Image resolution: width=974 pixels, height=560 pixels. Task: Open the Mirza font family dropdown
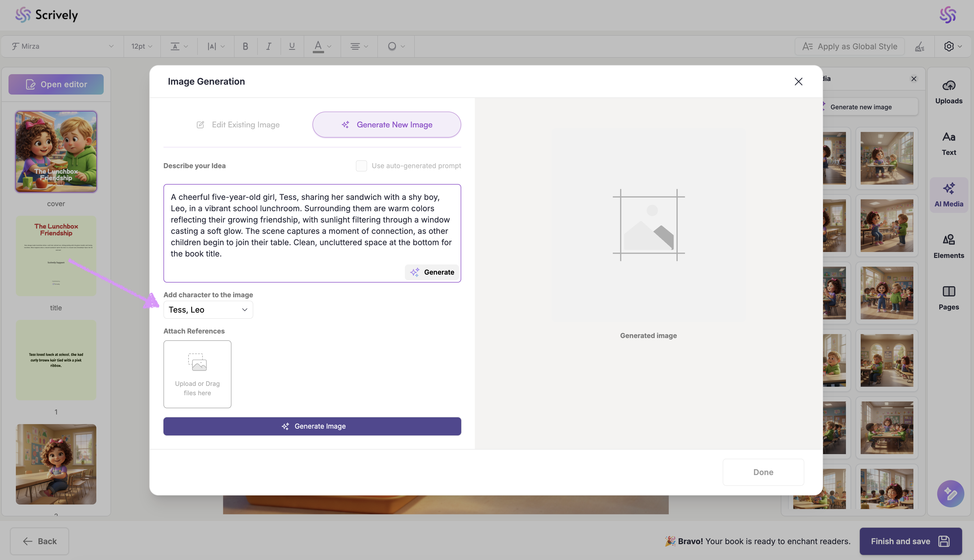[x=62, y=46]
